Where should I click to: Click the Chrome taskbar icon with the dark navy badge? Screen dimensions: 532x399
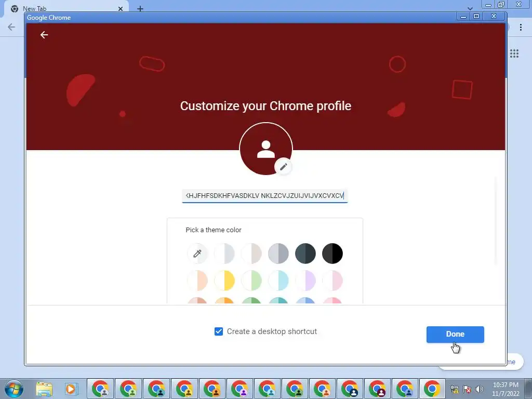click(x=350, y=389)
